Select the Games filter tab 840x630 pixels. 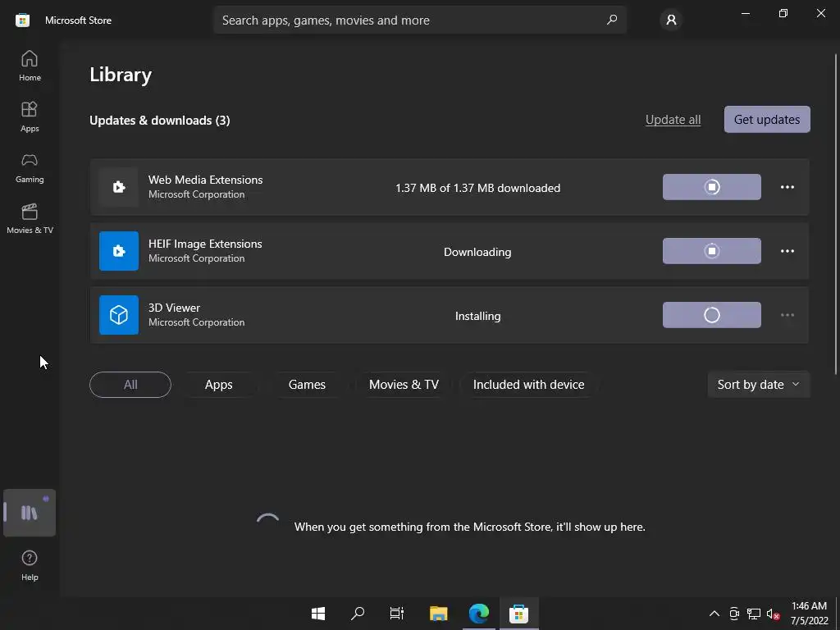(x=307, y=385)
